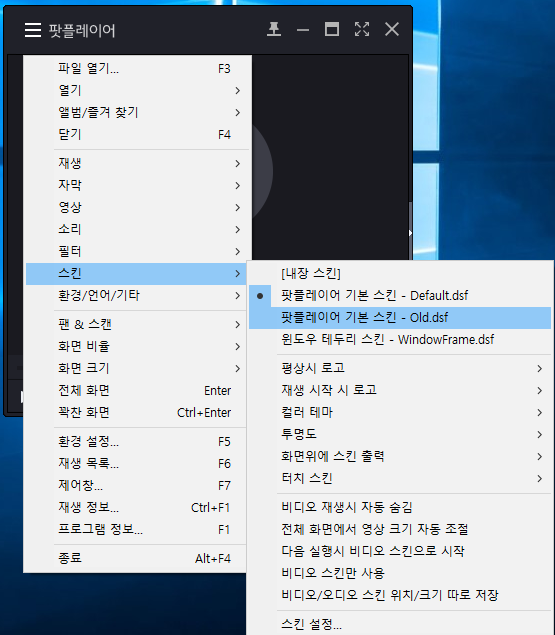Image resolution: width=555 pixels, height=635 pixels.
Task: Expand the 소리 submenu
Action: (138, 229)
